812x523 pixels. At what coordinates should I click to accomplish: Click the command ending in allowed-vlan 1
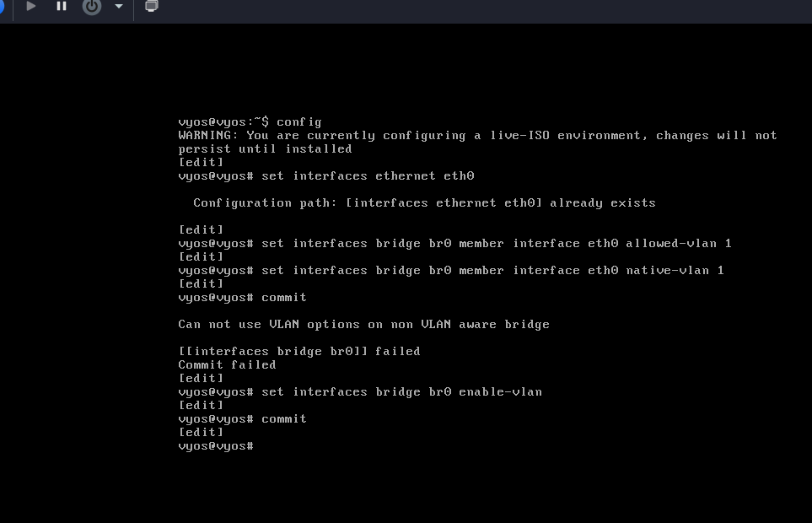[x=454, y=244]
